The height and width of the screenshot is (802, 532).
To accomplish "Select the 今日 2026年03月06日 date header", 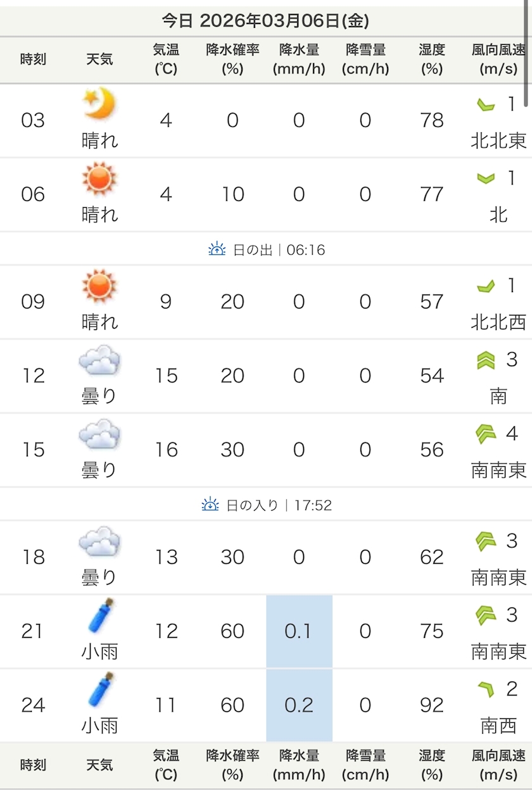I will [265, 21].
